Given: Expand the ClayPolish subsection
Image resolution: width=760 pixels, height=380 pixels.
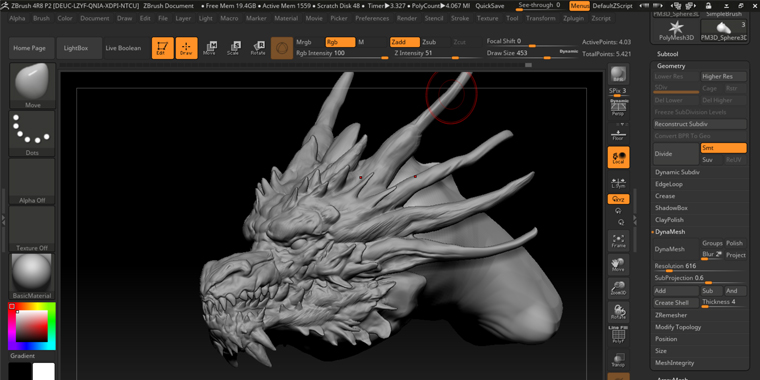Looking at the screenshot, I should (669, 220).
